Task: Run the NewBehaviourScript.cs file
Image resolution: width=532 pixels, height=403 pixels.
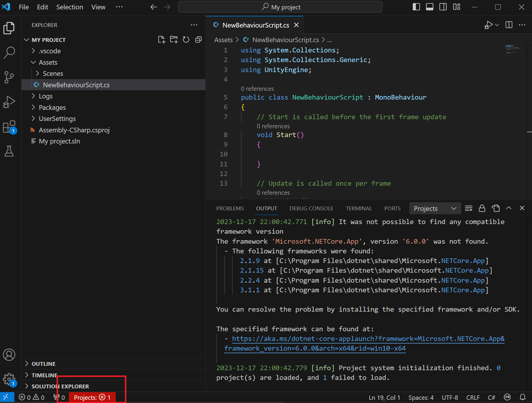Action: 489,25
